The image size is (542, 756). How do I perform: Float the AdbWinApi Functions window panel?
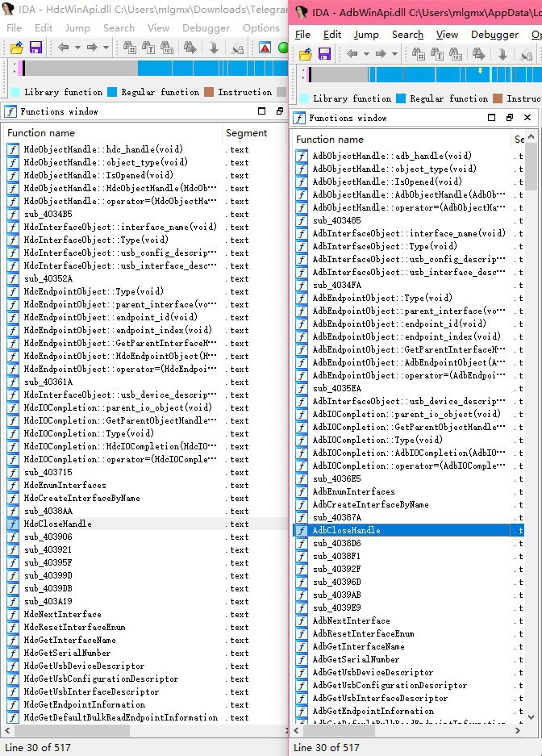510,118
